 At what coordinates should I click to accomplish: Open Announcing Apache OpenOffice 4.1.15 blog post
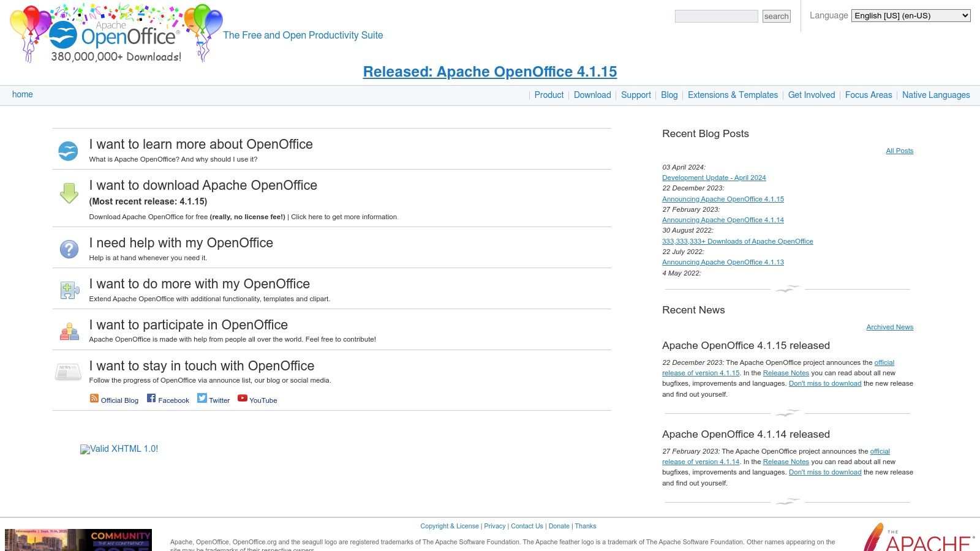(x=723, y=199)
